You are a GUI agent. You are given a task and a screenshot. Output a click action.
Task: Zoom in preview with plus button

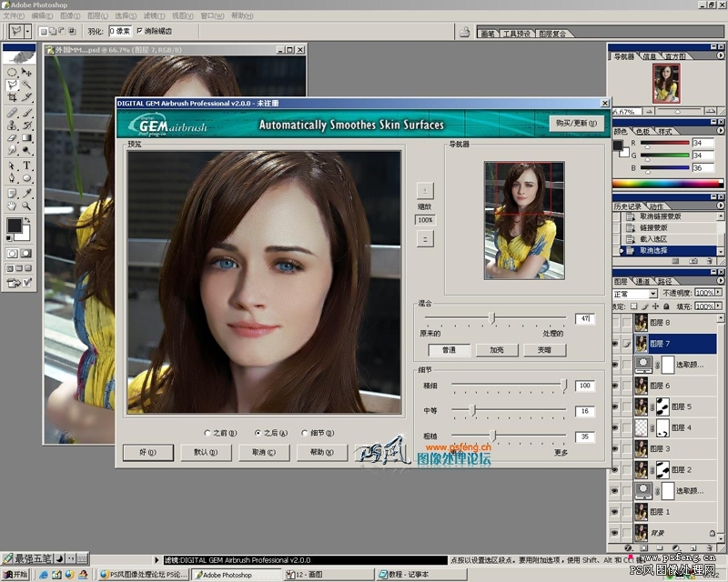(425, 190)
